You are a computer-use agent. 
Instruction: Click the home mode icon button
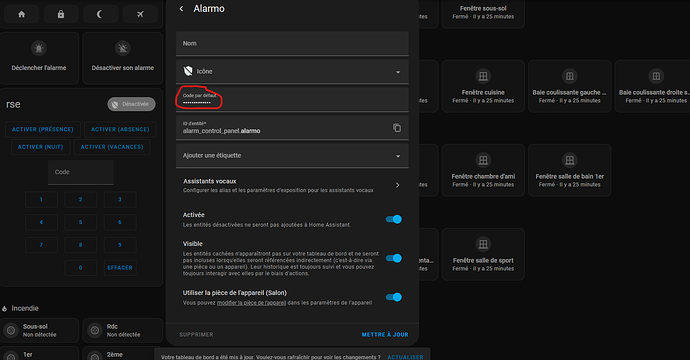22,14
